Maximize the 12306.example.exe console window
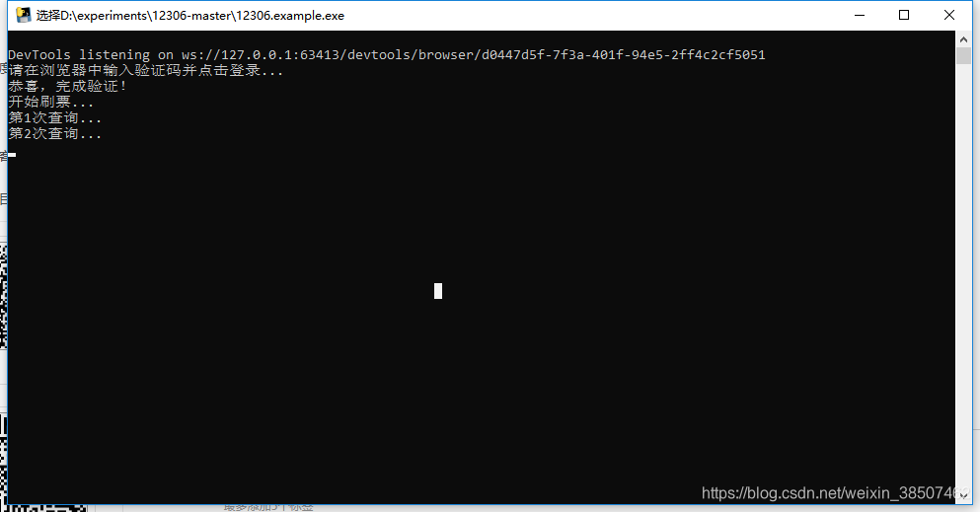The height and width of the screenshot is (512, 980). click(904, 15)
